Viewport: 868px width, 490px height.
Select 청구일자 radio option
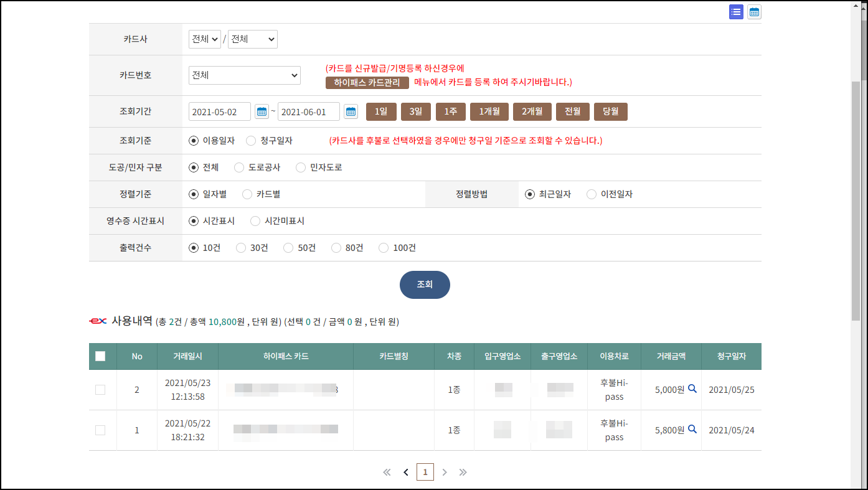click(x=251, y=141)
